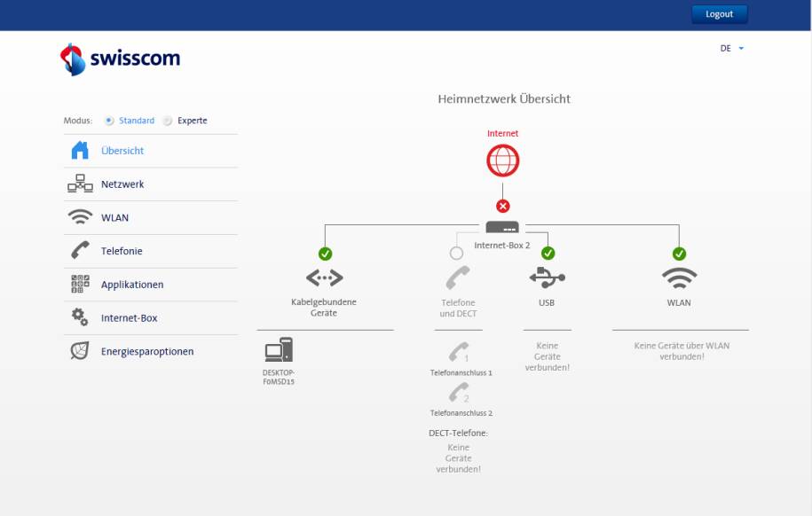Click the phone handset icon beside Telefonie

tap(80, 251)
